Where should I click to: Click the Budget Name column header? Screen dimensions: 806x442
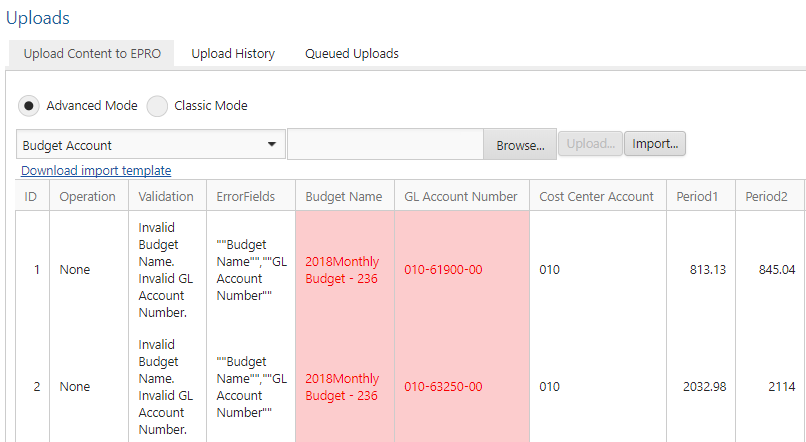tap(344, 197)
